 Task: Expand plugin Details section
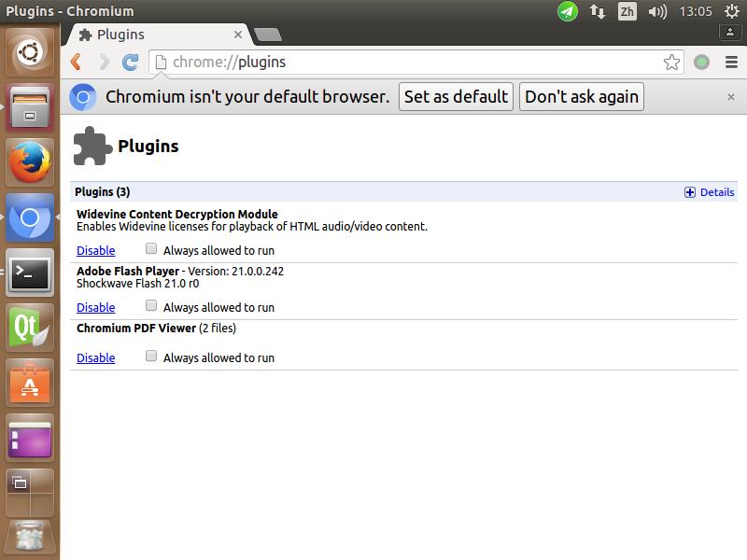coord(710,192)
